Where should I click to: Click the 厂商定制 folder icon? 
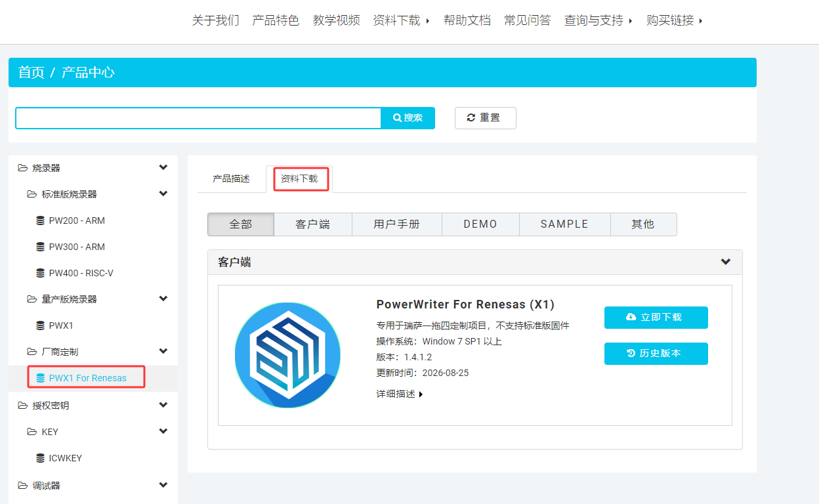32,352
